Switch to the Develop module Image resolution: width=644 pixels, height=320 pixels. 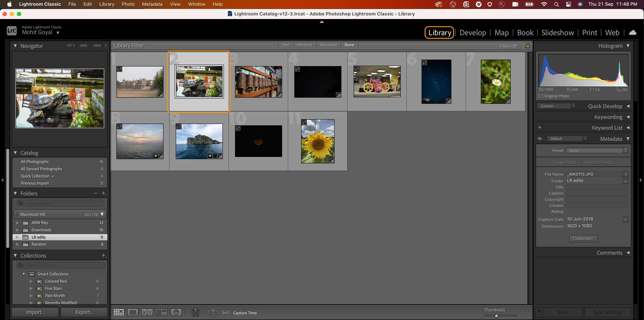(x=473, y=33)
